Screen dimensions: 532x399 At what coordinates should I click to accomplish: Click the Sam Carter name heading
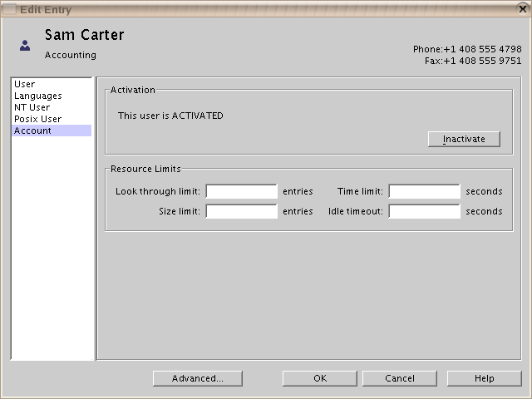click(85, 35)
